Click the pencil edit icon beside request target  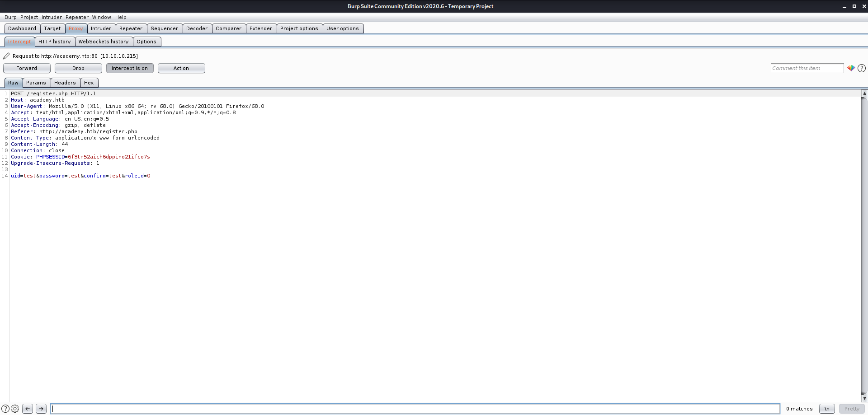click(6, 56)
